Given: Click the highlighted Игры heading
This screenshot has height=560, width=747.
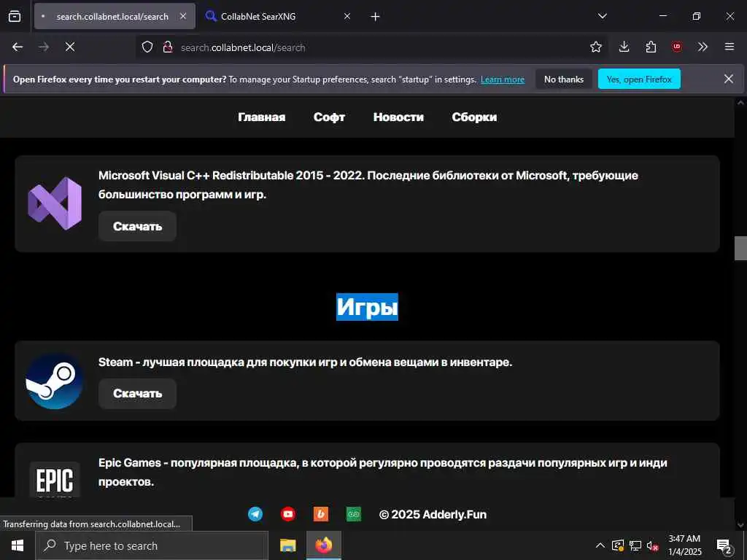Looking at the screenshot, I should (x=368, y=307).
